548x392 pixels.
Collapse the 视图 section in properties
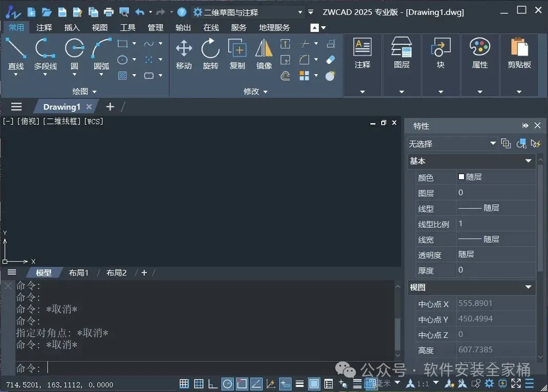(528, 287)
